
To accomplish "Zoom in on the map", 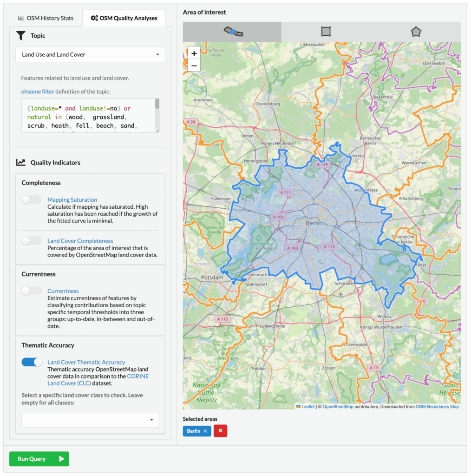I will (x=194, y=53).
